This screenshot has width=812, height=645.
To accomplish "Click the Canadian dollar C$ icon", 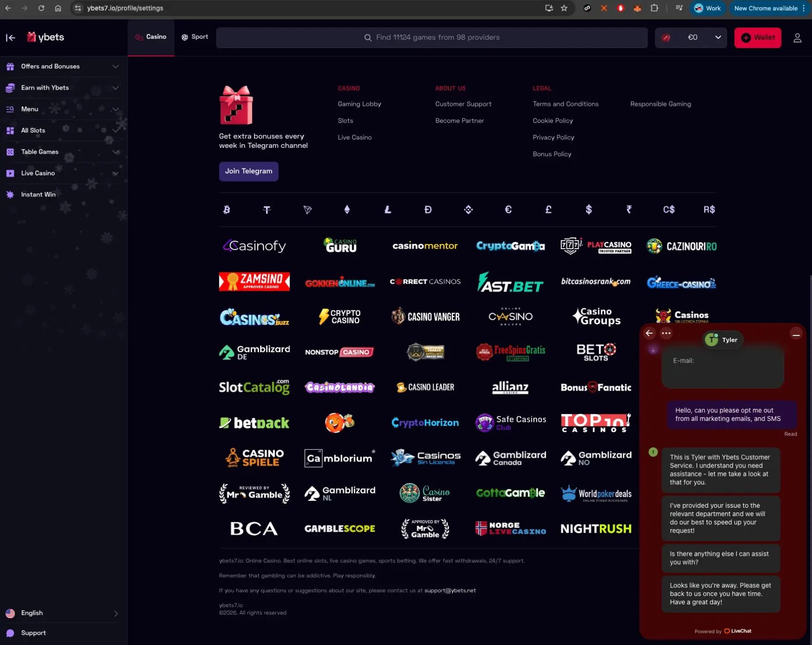I will tap(669, 210).
